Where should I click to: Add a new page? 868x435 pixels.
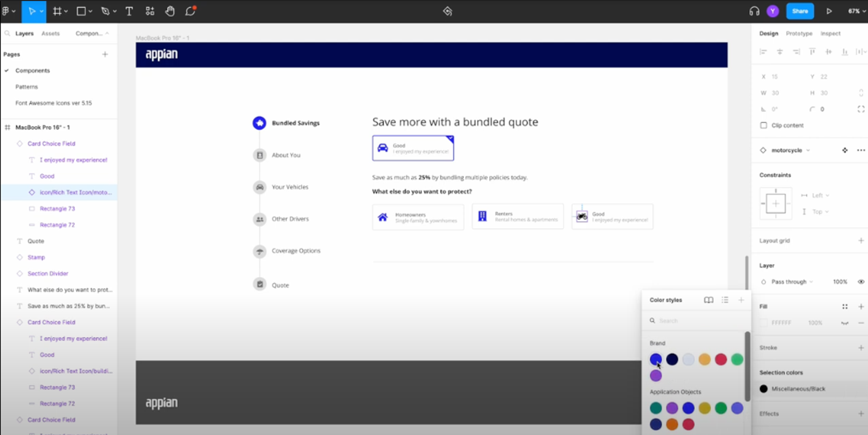pos(105,54)
